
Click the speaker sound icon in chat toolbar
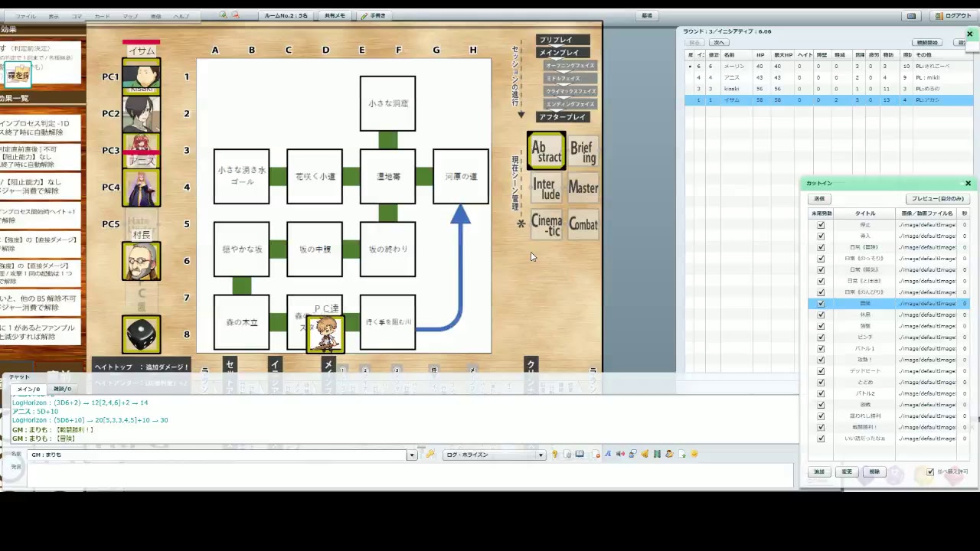620,455
